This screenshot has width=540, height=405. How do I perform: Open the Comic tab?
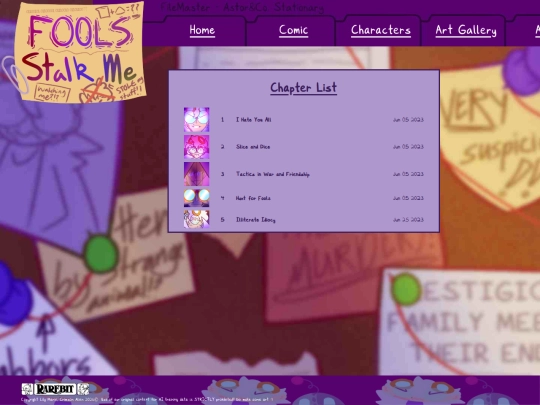point(293,30)
